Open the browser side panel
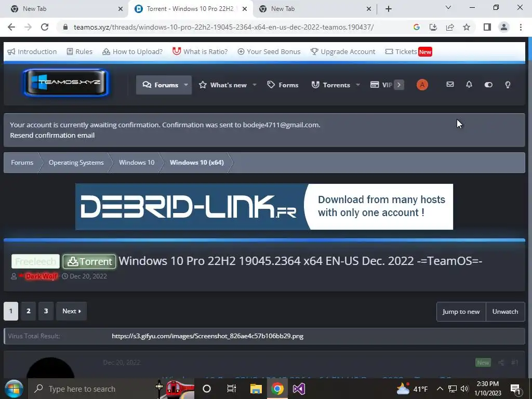Viewport: 532px width, 399px height. [x=487, y=27]
